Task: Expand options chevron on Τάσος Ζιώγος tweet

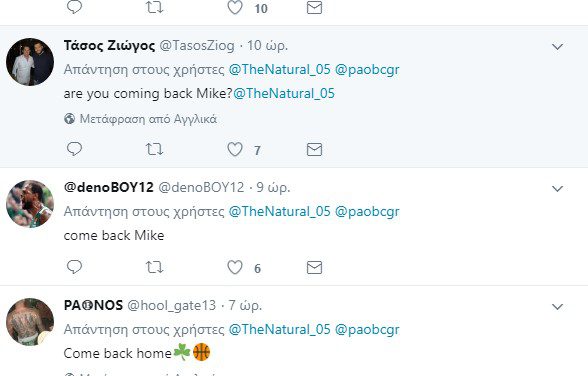Action: tap(558, 46)
